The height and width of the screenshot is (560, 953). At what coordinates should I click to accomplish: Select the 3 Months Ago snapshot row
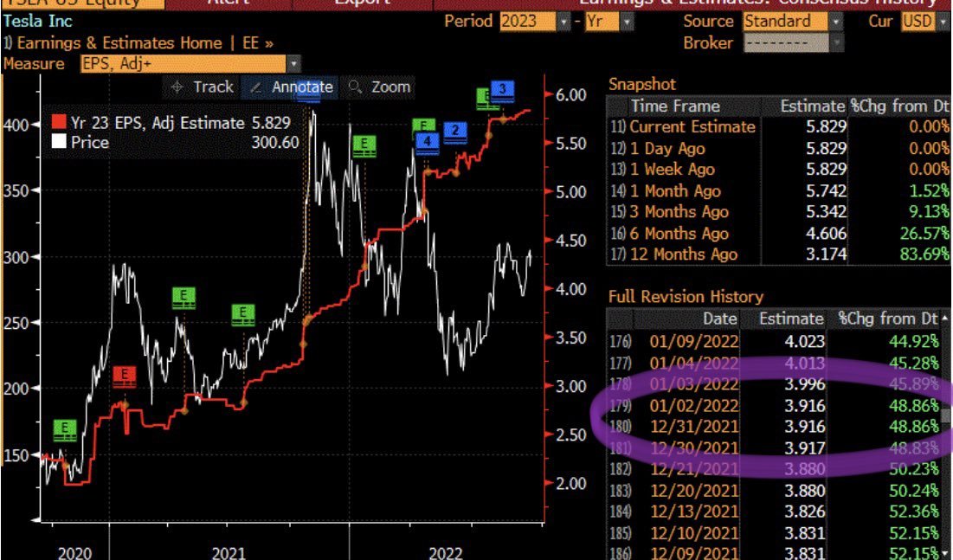point(779,211)
